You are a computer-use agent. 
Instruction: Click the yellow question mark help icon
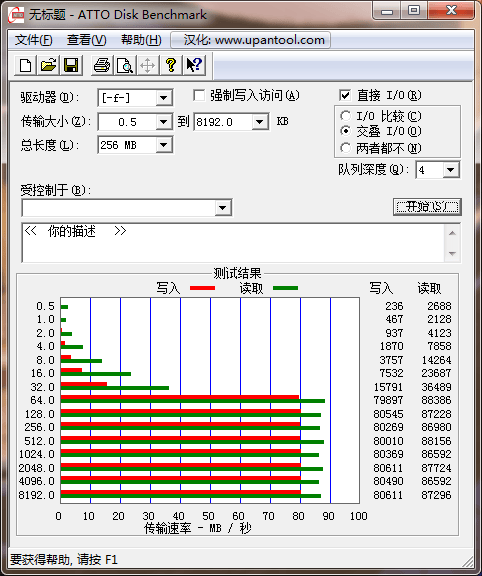(x=170, y=65)
